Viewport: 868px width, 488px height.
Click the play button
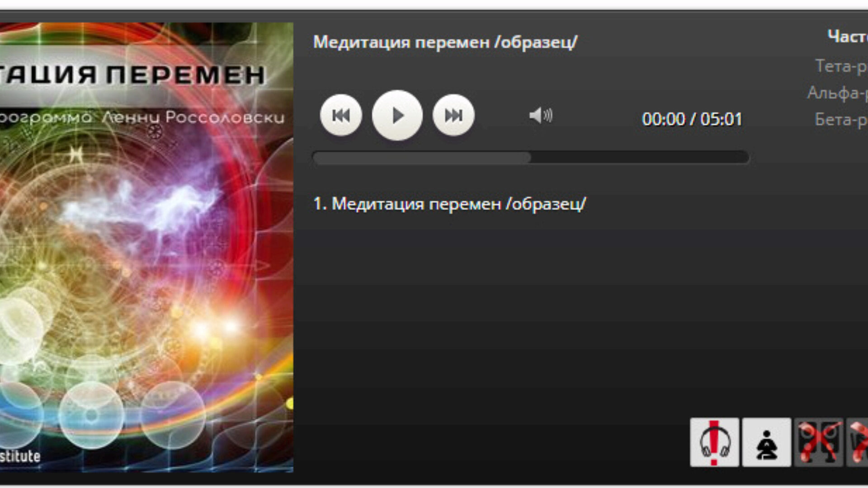coord(397,115)
